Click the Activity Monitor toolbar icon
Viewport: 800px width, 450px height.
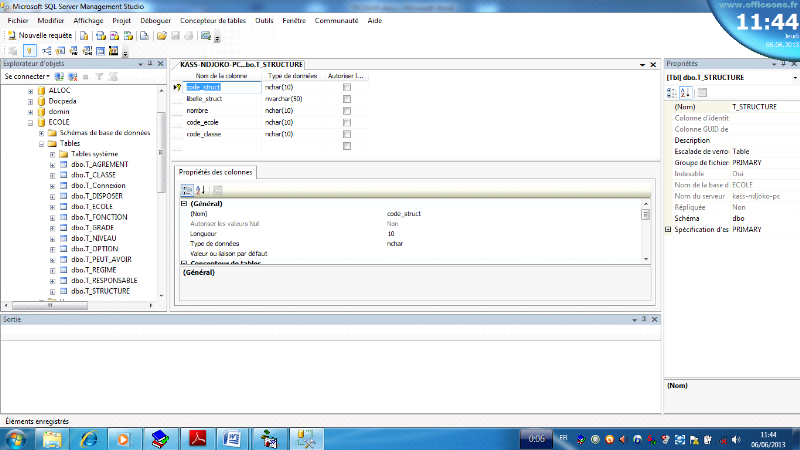coord(206,36)
